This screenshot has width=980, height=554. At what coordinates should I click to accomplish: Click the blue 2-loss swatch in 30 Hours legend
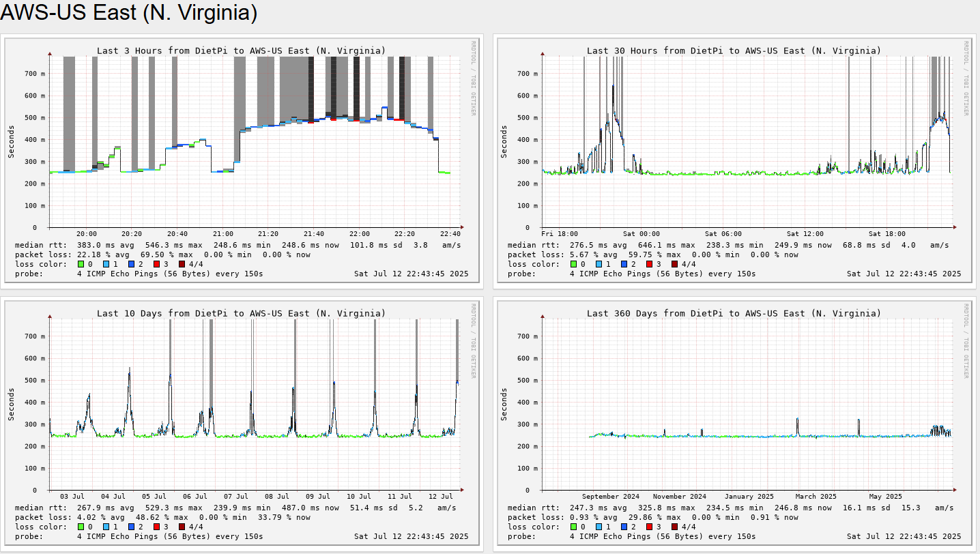[x=625, y=264]
